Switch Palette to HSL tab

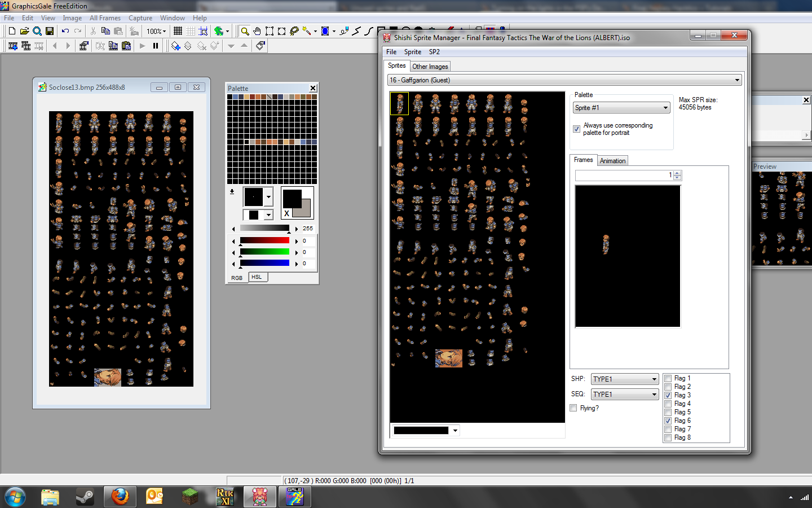pos(257,277)
